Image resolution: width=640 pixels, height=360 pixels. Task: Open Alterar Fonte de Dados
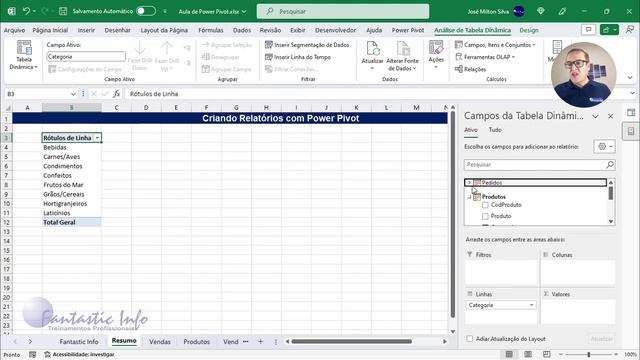click(402, 56)
